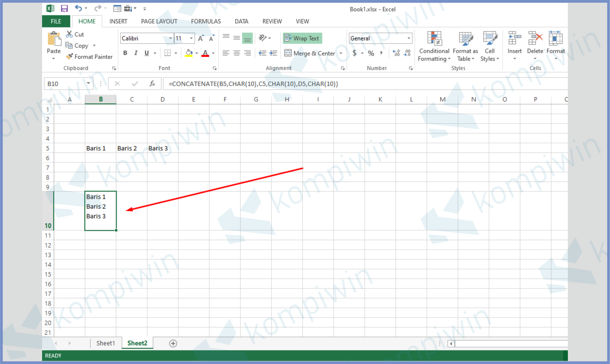Viewport: 610px width, 364px height.
Task: Toggle bold formatting
Action: tap(125, 53)
